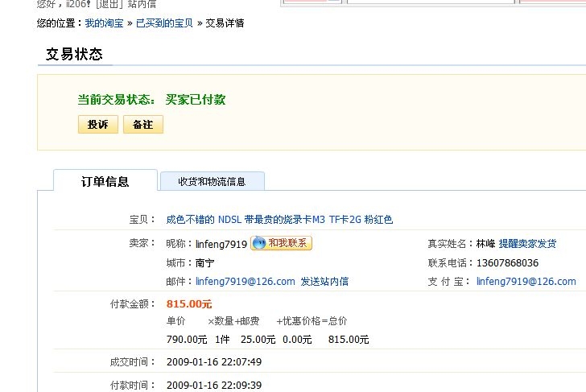
Task: Click the 备注 button
Action: (143, 125)
